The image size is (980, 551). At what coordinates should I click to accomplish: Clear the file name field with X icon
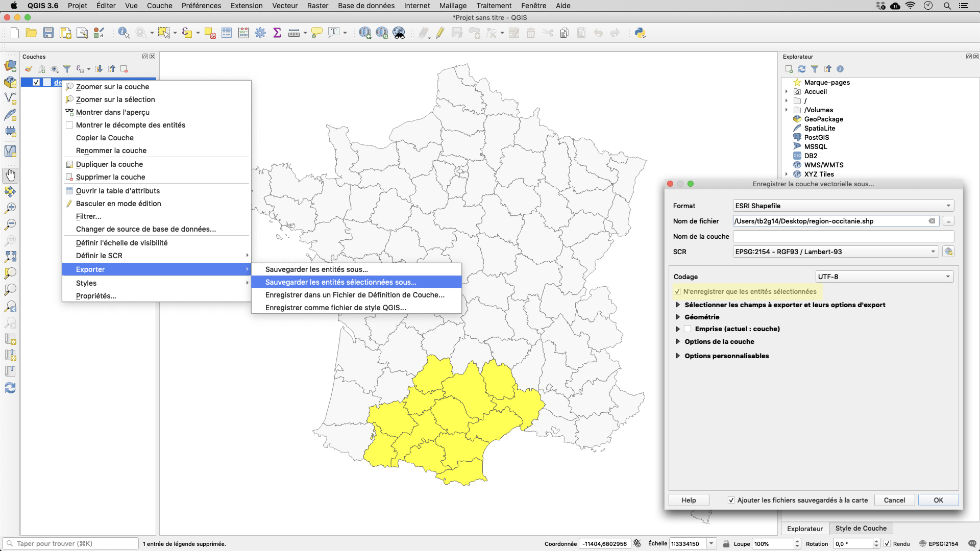[x=932, y=221]
